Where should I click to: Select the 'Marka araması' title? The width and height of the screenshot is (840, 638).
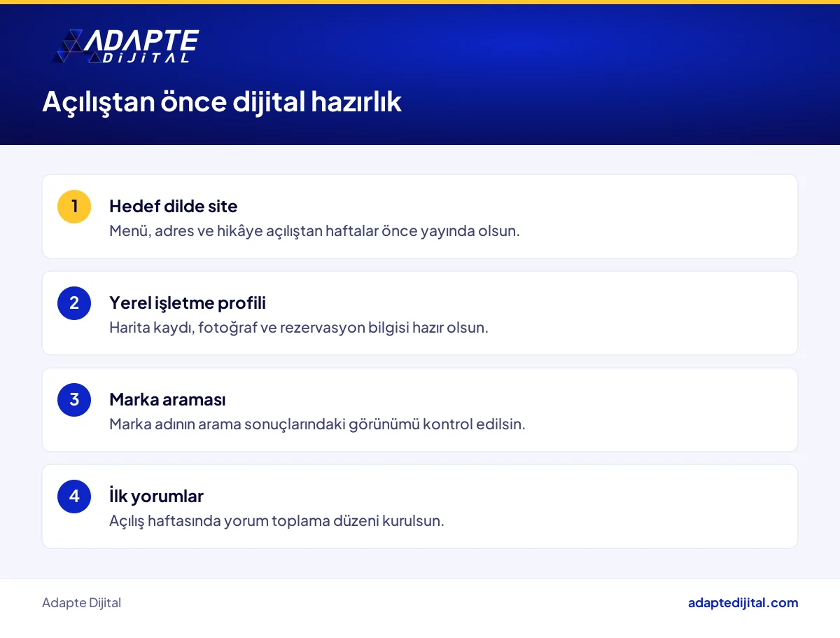pos(167,400)
